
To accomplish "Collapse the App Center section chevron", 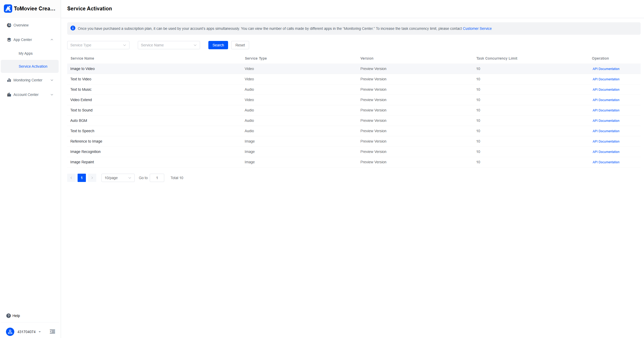I will tap(52, 40).
